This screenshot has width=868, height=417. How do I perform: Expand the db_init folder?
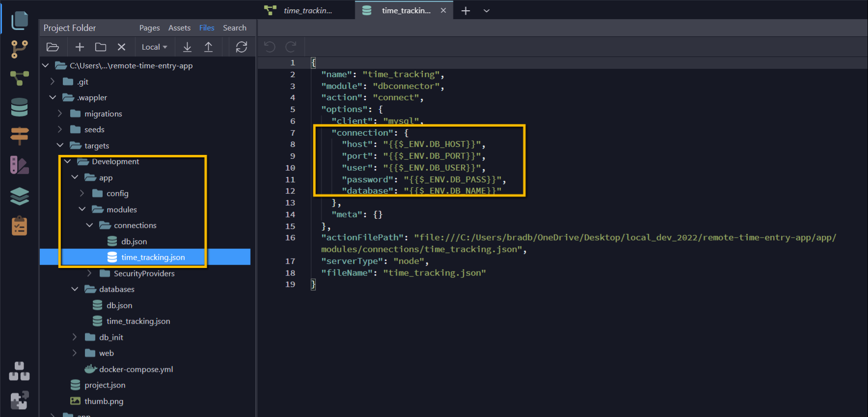(75, 337)
